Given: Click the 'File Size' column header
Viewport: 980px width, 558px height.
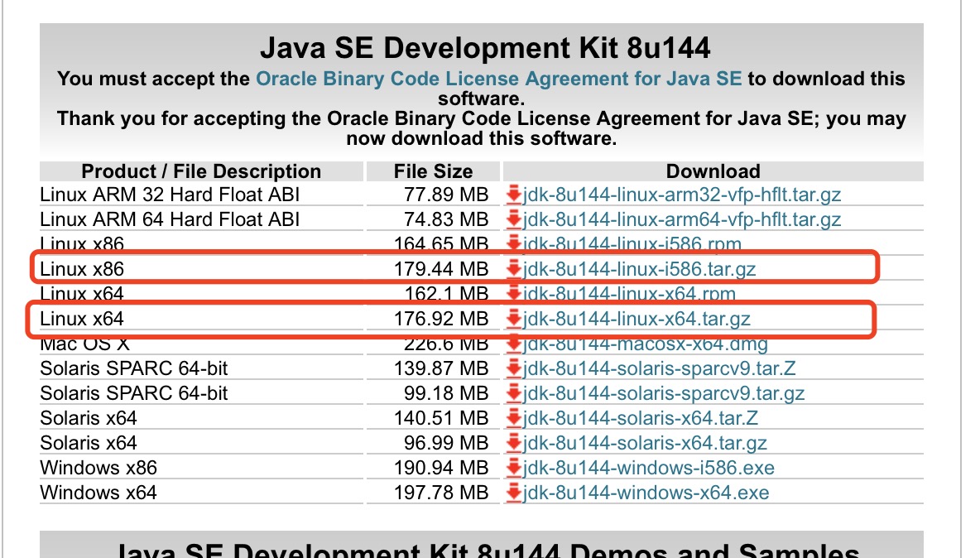Looking at the screenshot, I should tap(433, 171).
